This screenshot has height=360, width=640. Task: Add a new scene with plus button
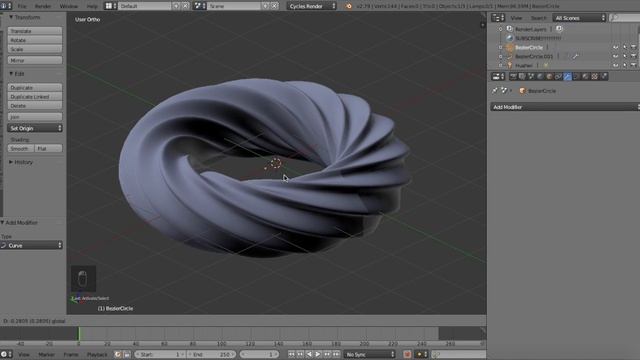(266, 6)
